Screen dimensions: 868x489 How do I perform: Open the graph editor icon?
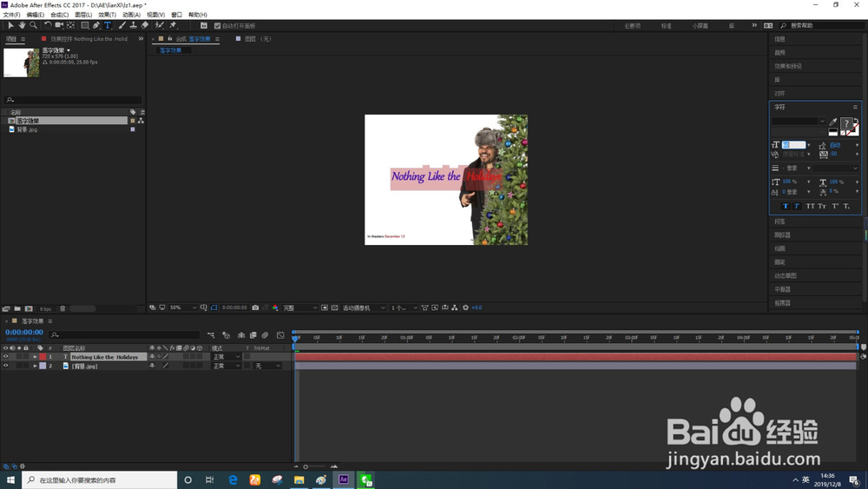point(280,335)
